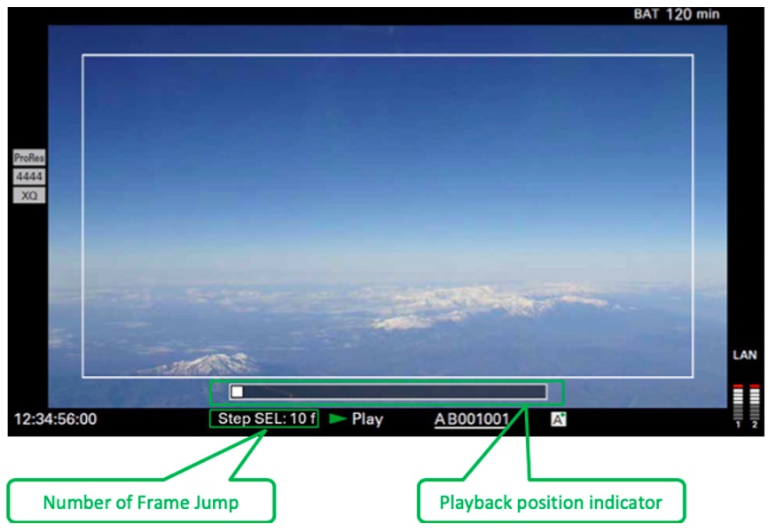Click the ProRes codec badge
Screen dimensions: 768x532
pos(29,158)
